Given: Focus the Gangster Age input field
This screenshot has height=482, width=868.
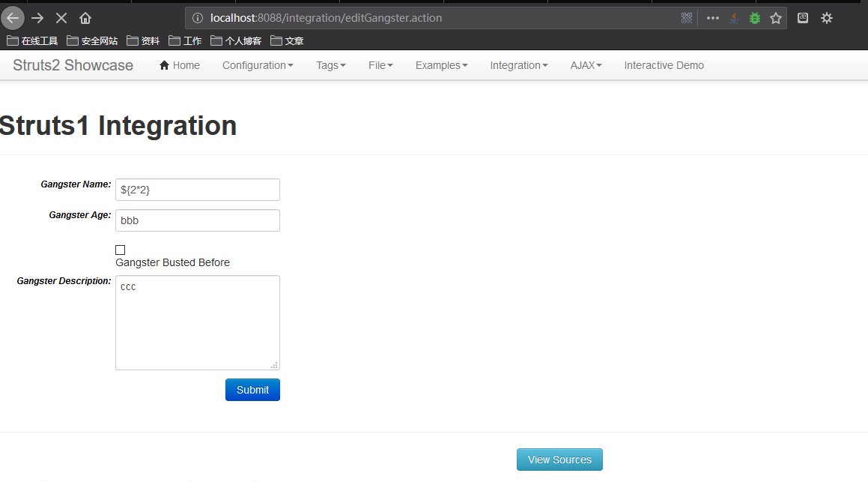Looking at the screenshot, I should tap(198, 220).
